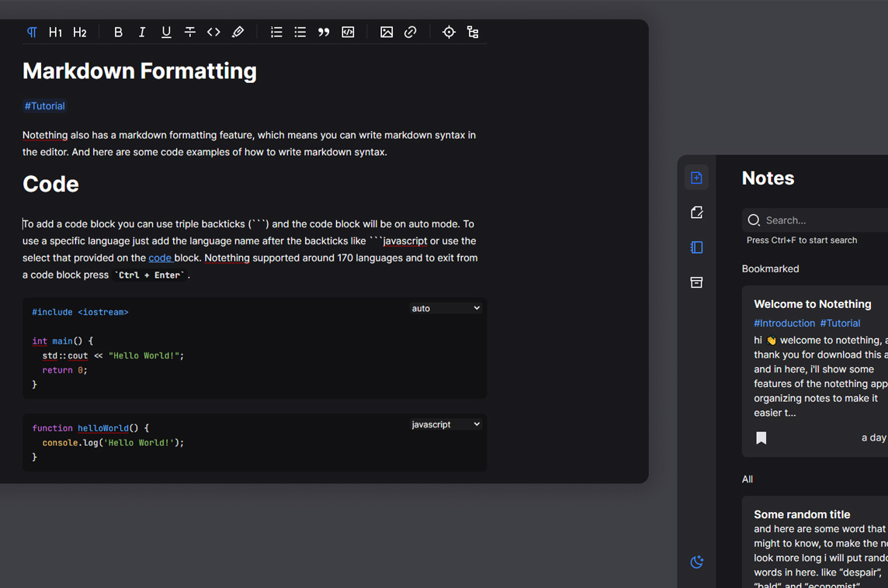Insert an image
This screenshot has height=588, width=888.
pos(387,33)
